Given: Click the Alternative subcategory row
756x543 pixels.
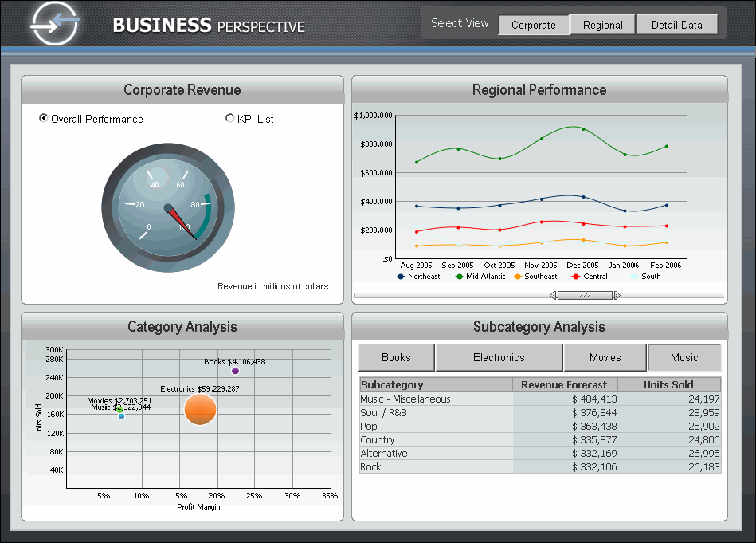Looking at the screenshot, I should pos(540,453).
